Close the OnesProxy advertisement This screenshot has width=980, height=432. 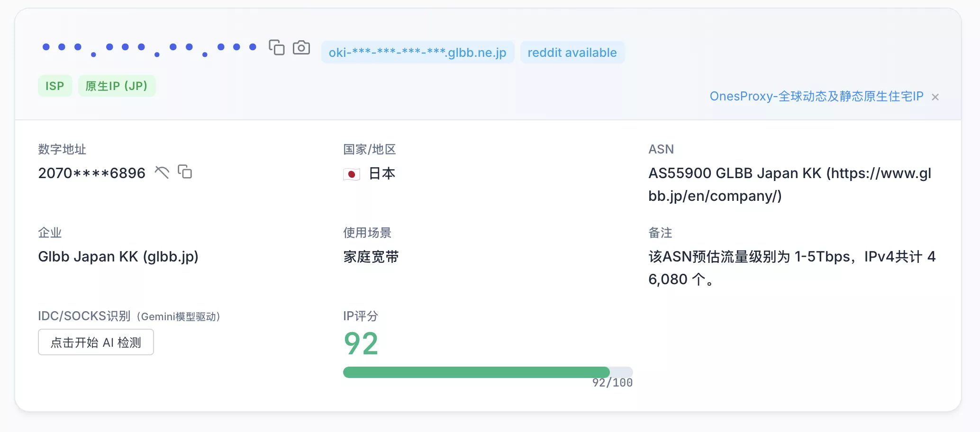point(935,97)
